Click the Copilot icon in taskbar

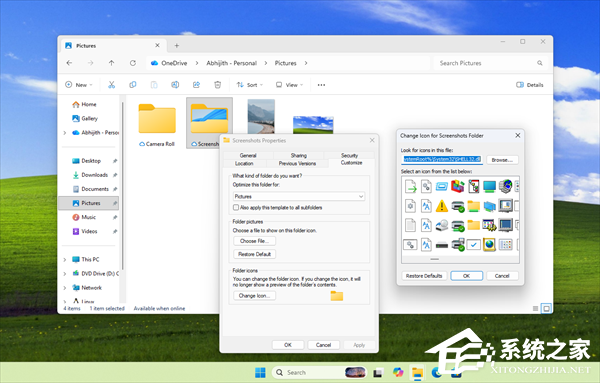(x=398, y=372)
